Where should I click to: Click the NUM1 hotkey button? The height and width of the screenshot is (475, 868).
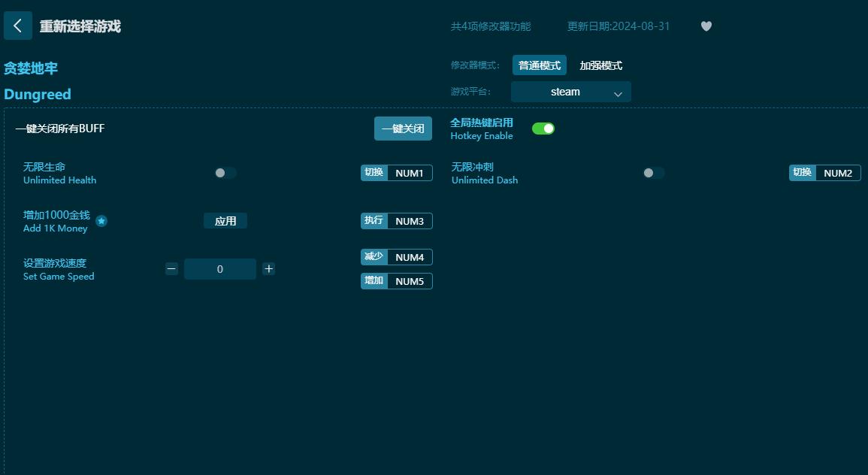coord(396,173)
